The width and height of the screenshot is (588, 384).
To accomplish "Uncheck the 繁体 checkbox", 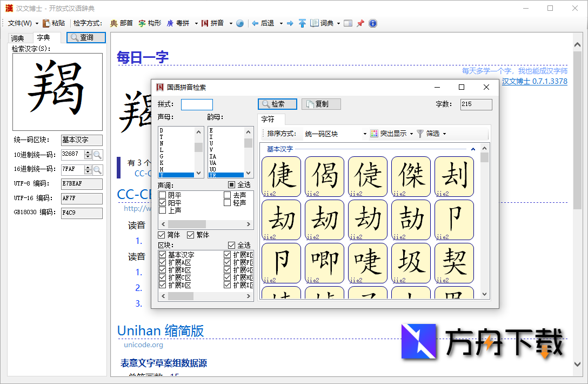I will [x=191, y=234].
